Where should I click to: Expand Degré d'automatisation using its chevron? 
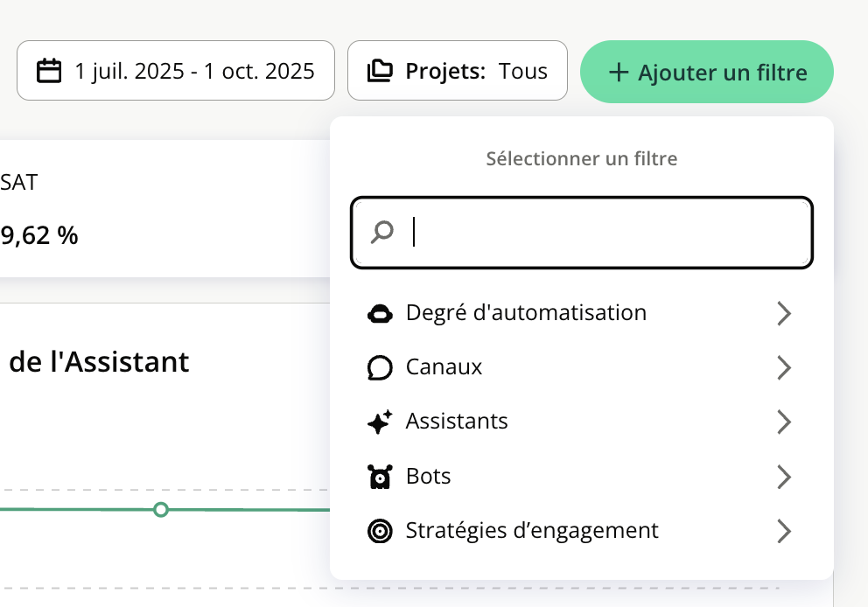(783, 313)
